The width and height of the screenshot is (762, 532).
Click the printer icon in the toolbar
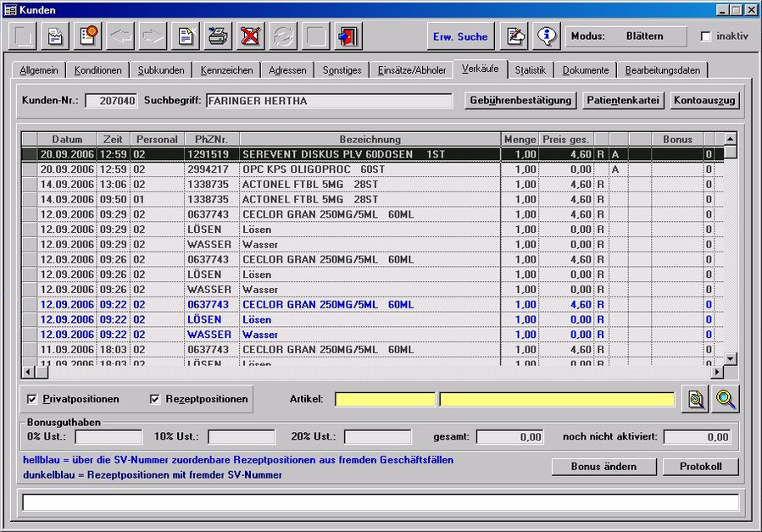pos(218,36)
